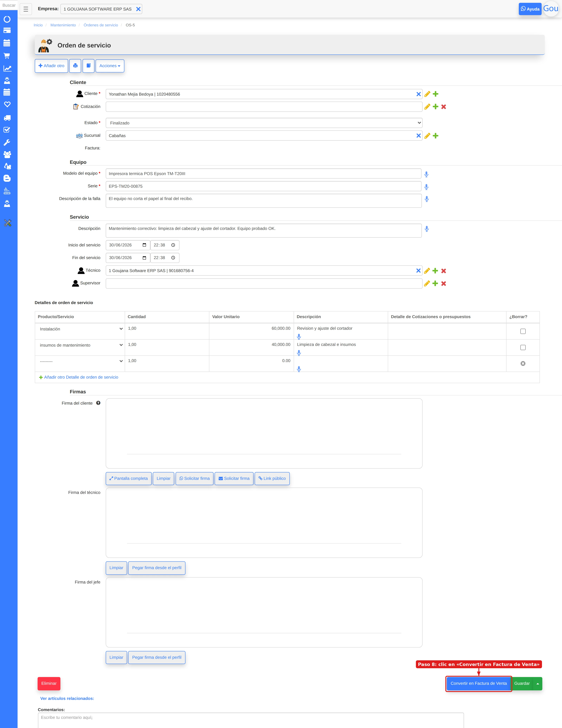Expand the Acciones dropdown button
The height and width of the screenshot is (728, 562).
[110, 66]
